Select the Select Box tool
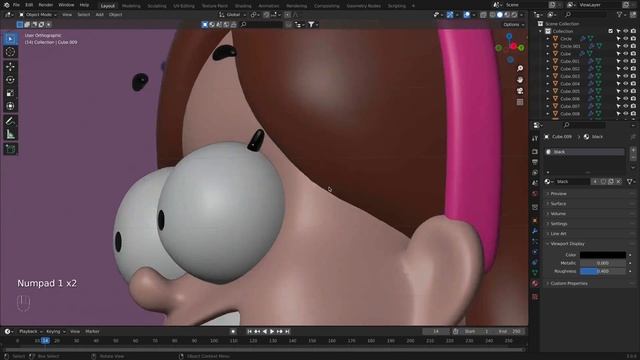Screen dimensions: 640x360 11,39
